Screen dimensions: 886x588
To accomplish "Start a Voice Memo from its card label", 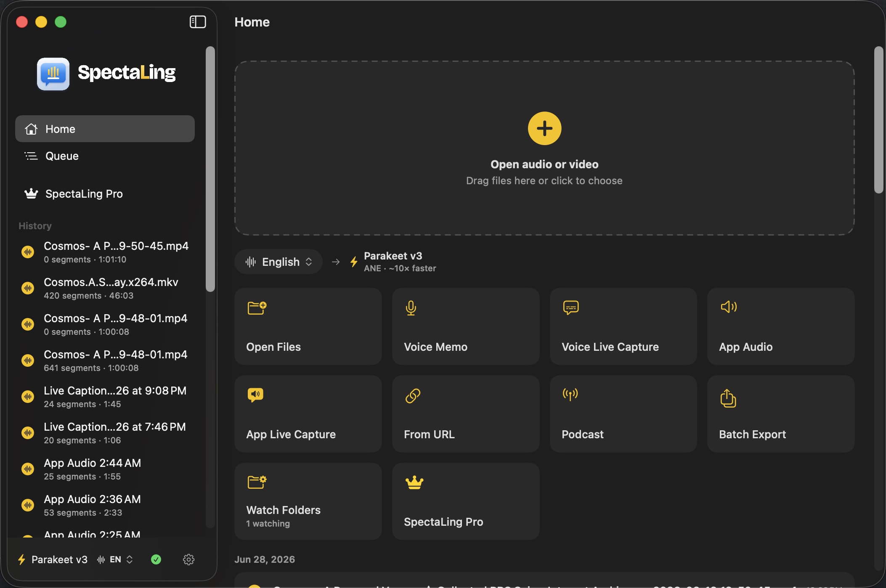I will pos(435,347).
